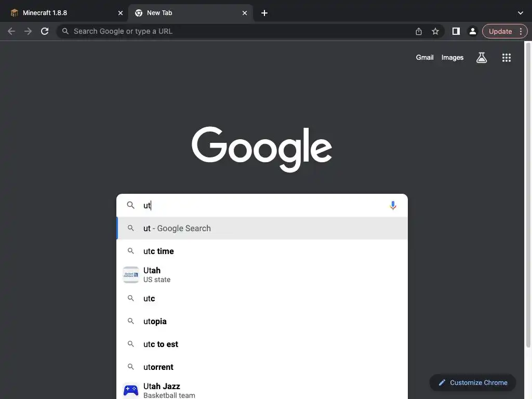Click the search icon beside 'utc to est'
This screenshot has height=399, width=532.
click(130, 344)
